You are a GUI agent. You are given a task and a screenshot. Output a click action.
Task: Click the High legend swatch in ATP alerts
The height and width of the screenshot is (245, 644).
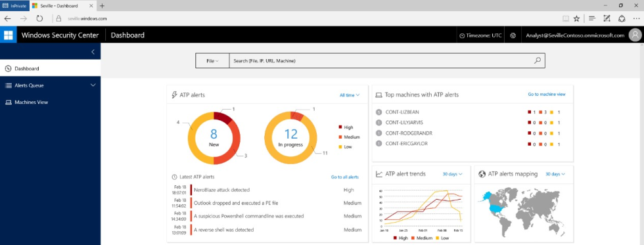pos(340,127)
